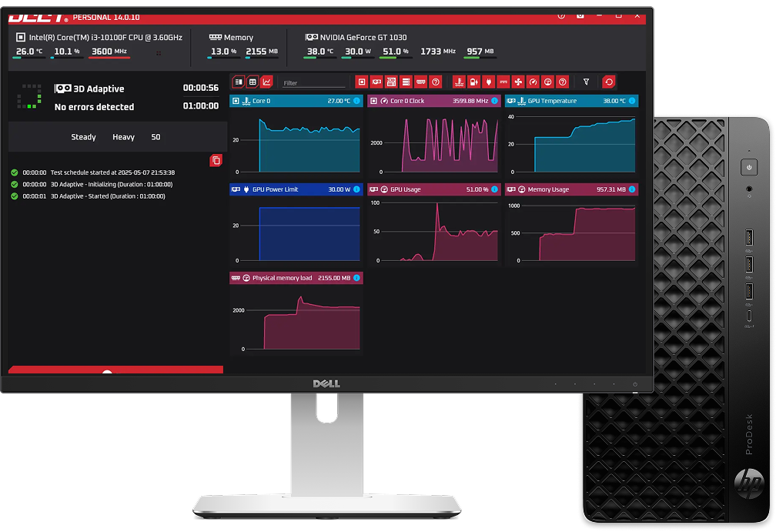Click elapsed time 00:00:56

click(x=200, y=88)
